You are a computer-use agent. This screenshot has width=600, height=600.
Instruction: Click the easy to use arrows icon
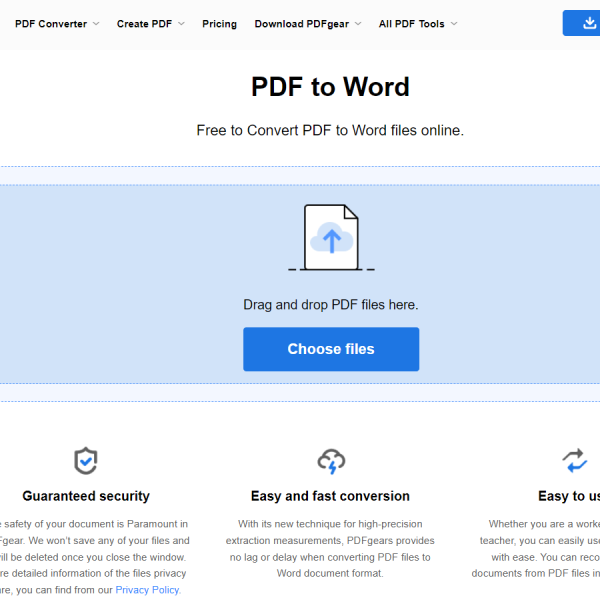pyautogui.click(x=575, y=461)
